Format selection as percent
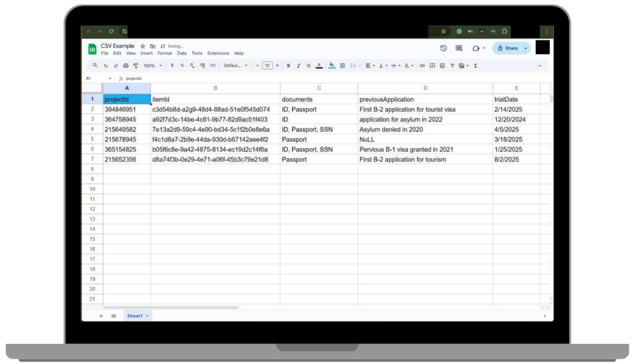This screenshot has width=635, height=364. coord(182,65)
